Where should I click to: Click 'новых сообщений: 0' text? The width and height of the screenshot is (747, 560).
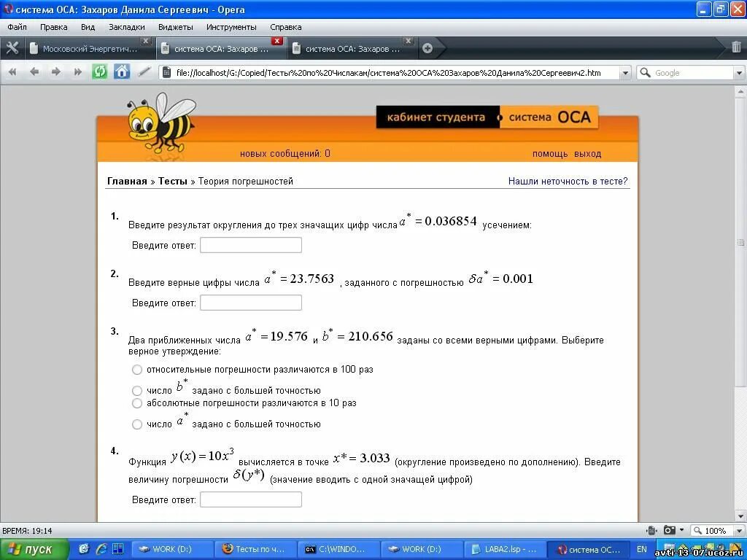(285, 154)
